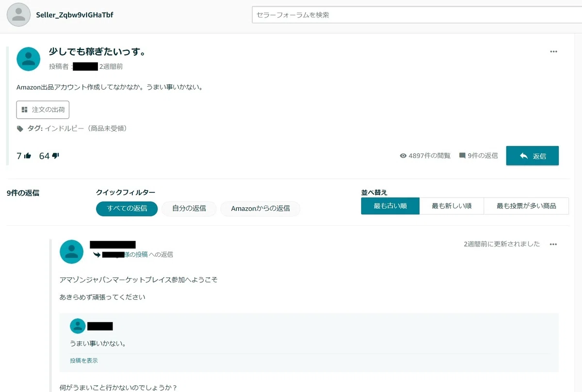This screenshot has width=582, height=392.
Task: Open the three-dot menu on the main post
Action: point(553,52)
